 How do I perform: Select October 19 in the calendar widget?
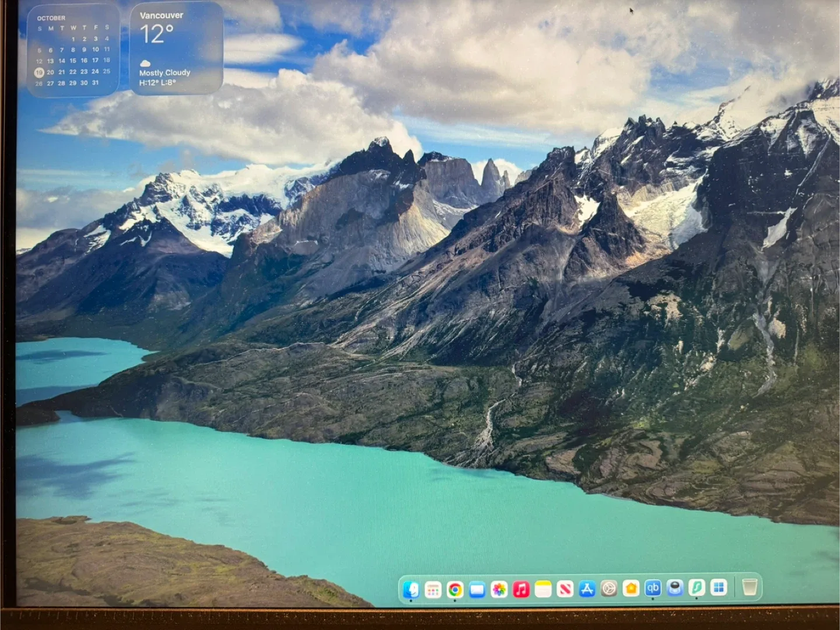tap(39, 73)
